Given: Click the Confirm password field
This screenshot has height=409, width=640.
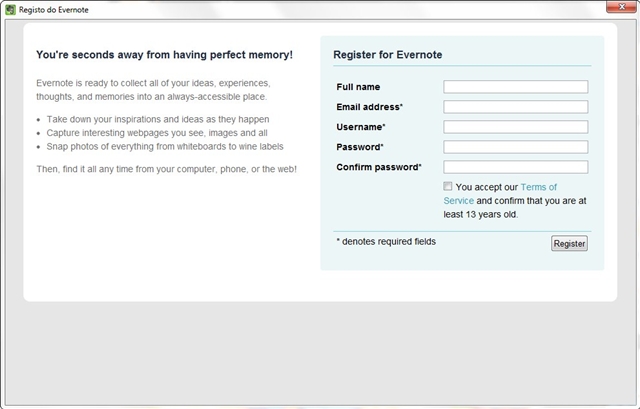Looking at the screenshot, I should [x=516, y=167].
